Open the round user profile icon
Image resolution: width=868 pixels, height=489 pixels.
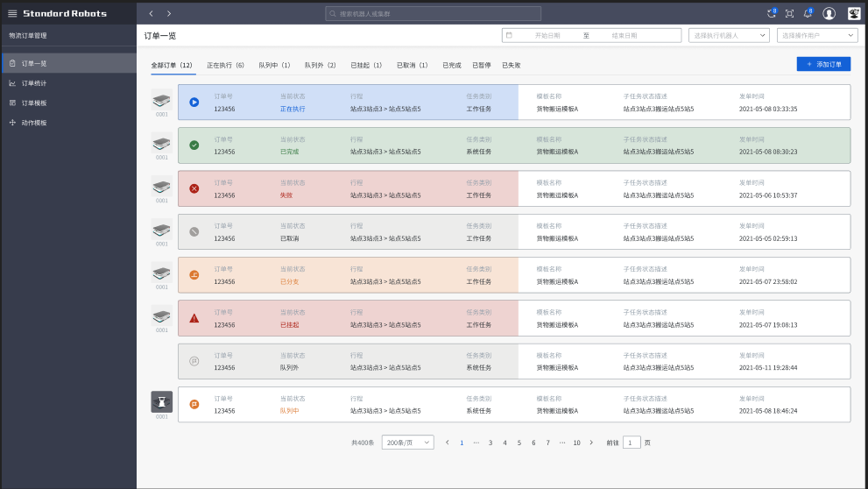tap(829, 13)
